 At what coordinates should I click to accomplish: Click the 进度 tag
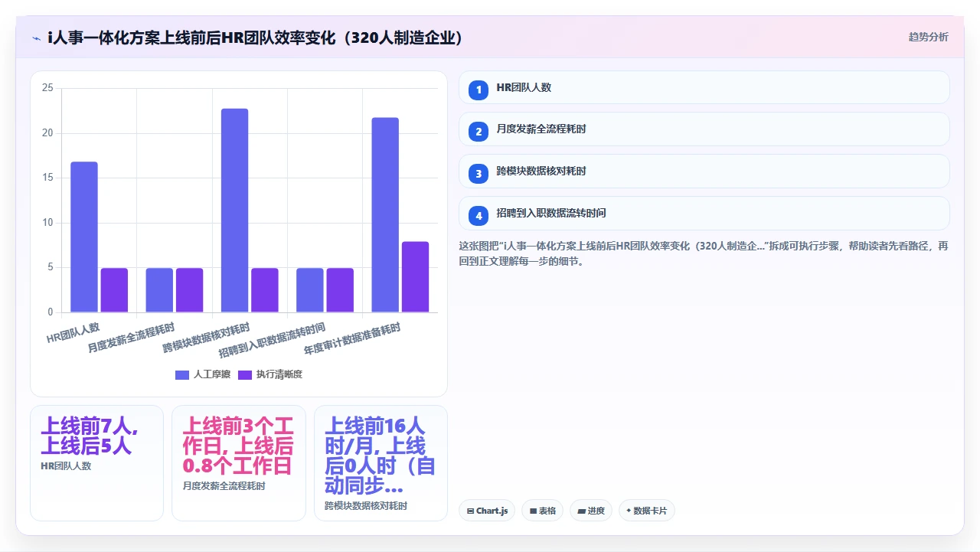[591, 511]
